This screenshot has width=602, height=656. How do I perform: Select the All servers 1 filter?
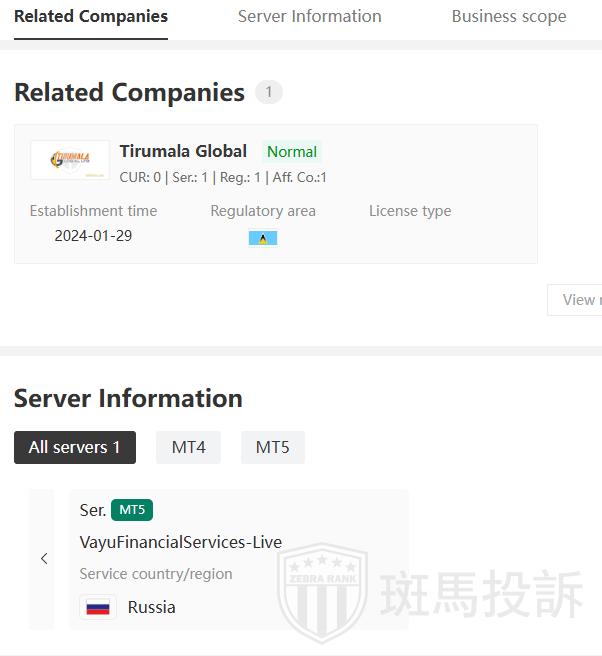pos(74,447)
